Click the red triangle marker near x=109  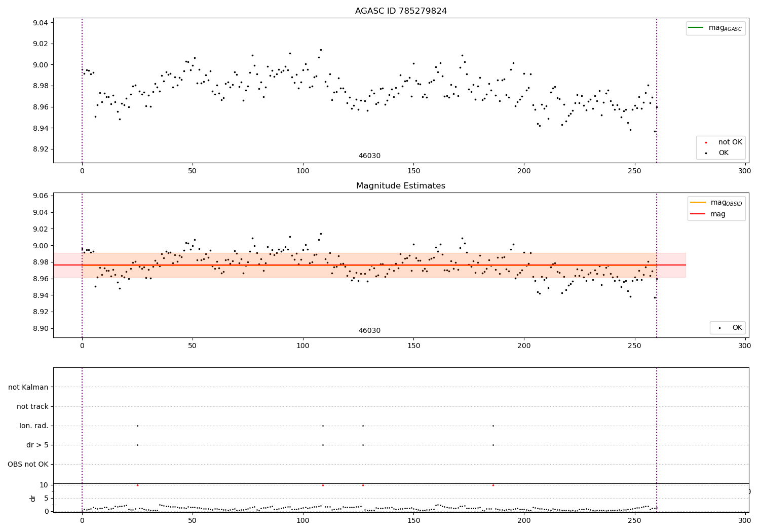323,485
